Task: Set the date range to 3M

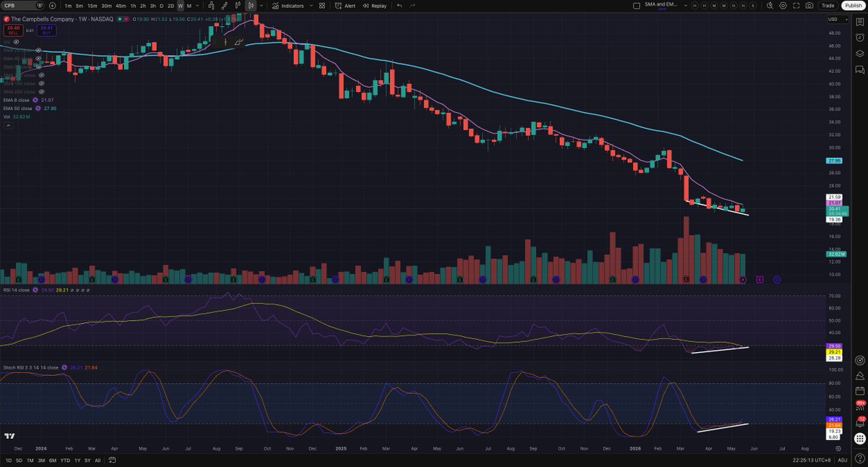Action: click(43, 460)
